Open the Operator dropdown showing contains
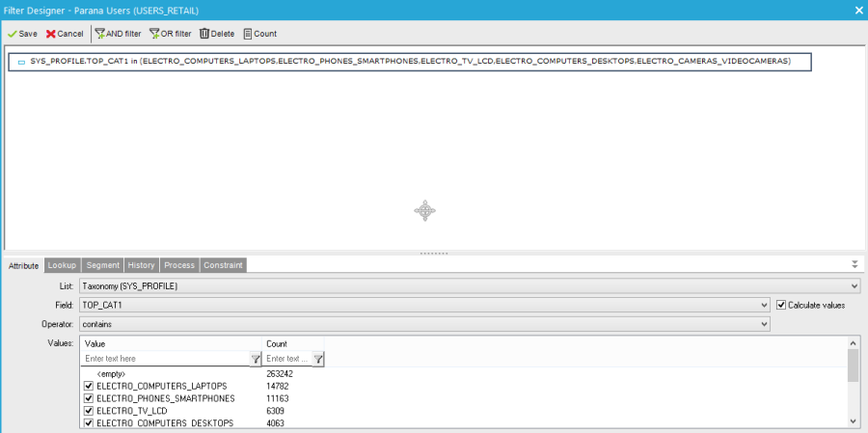 [764, 324]
